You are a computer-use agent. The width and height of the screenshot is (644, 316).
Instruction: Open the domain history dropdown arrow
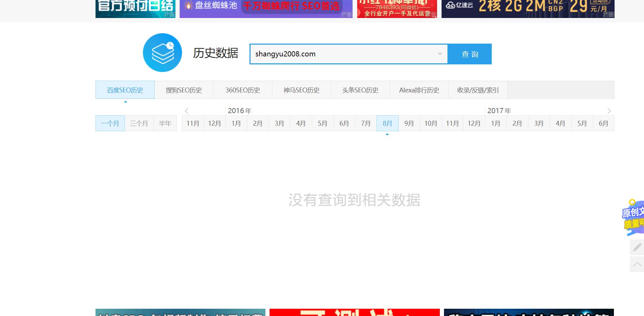pos(440,54)
